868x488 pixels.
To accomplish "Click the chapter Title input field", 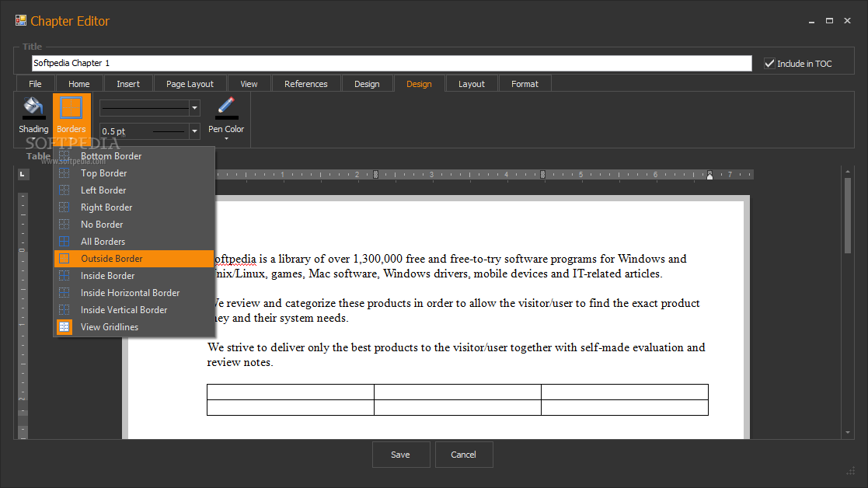I will click(392, 63).
